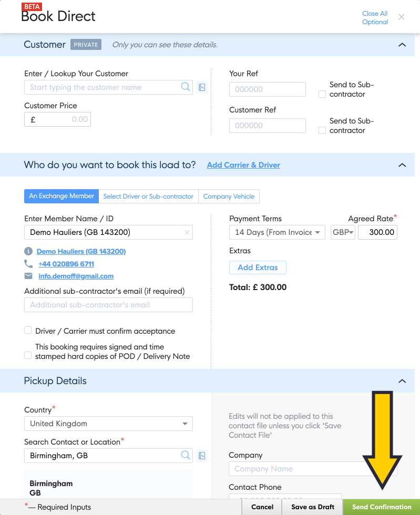Close the Book Direct dialog with X
Image resolution: width=420 pixels, height=515 pixels.
tap(402, 17)
